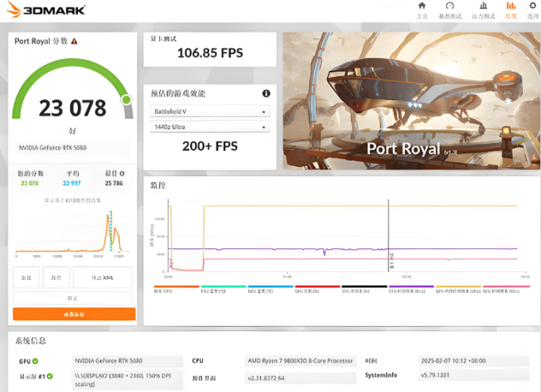Click the vertical marker line in monitoring chart
541x392 pixels.
[x=388, y=239]
